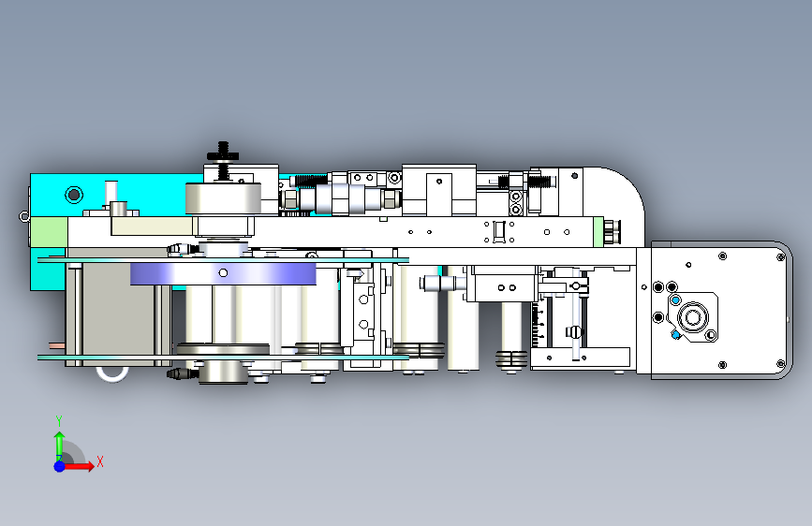Pick the small hole in the purple band

223,273
